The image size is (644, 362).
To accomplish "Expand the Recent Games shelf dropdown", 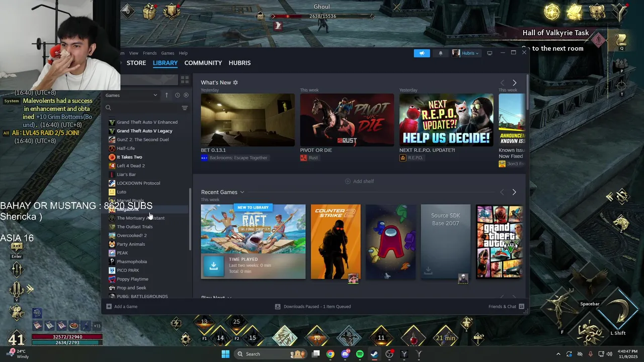I will click(242, 192).
